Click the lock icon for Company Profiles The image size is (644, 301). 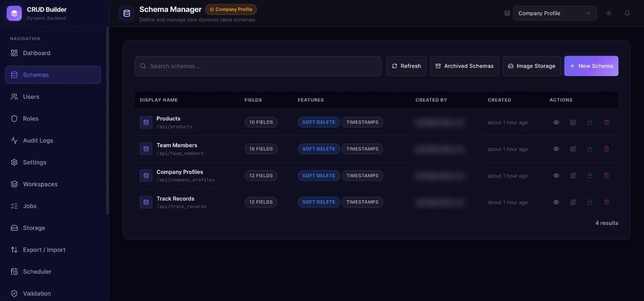590,176
